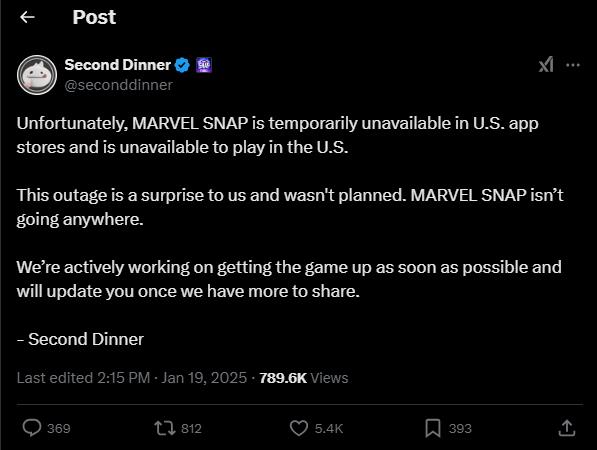Screen dimensions: 597x450
Task: Open the three-dot more options menu
Action: (x=573, y=65)
